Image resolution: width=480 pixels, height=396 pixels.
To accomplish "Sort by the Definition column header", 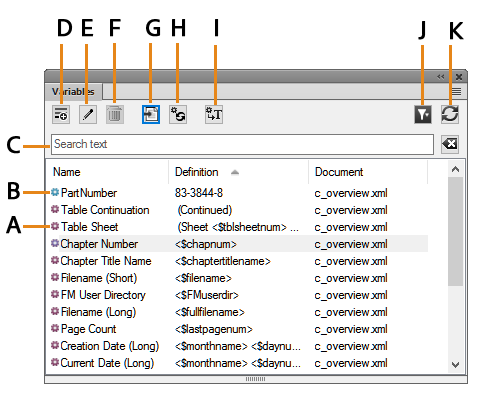I will coord(197,172).
